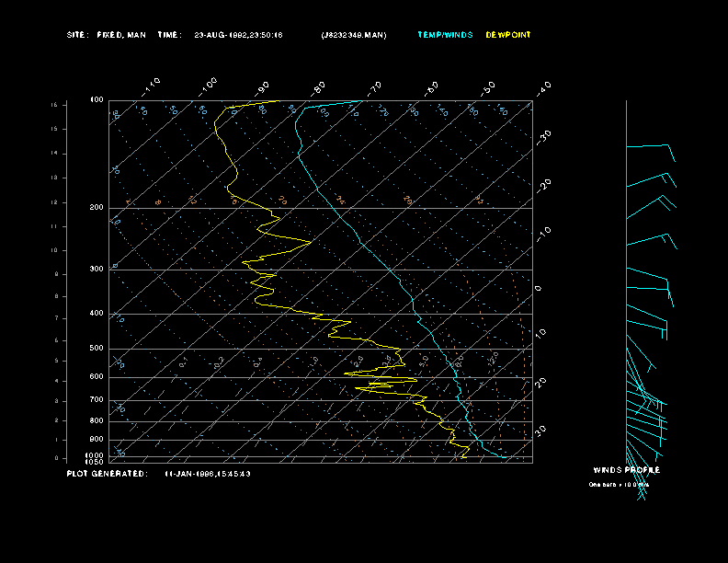728x563 pixels.
Task: Click the cyan TEMP/WINDS legend label
Action: 445,35
